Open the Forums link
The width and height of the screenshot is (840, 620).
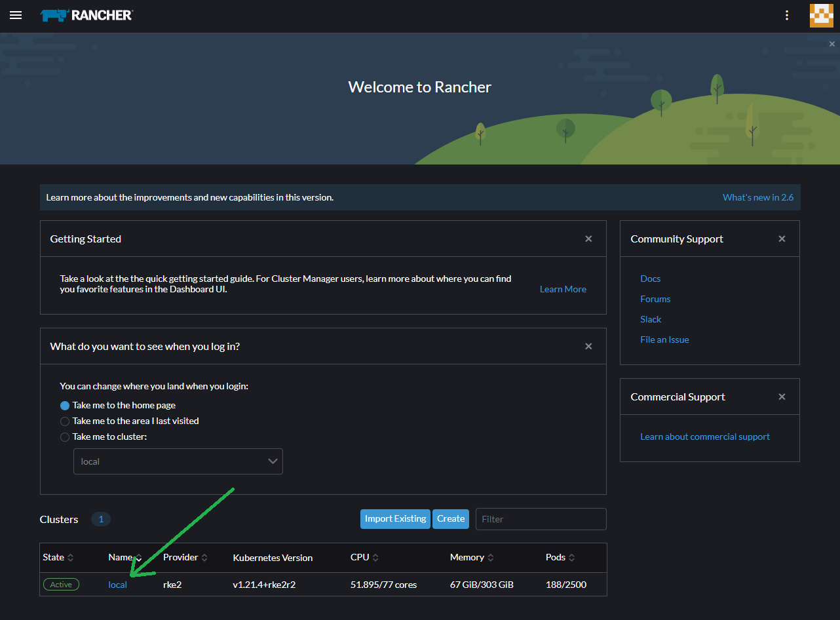[655, 299]
